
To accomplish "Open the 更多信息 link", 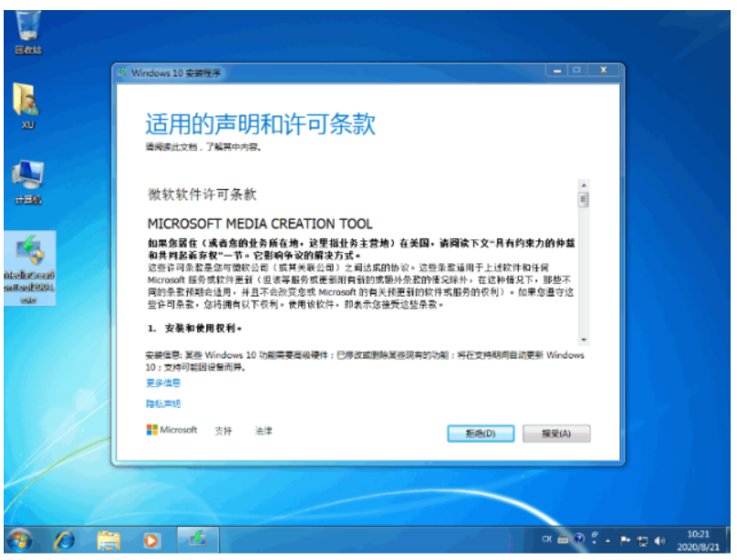I will point(163,382).
